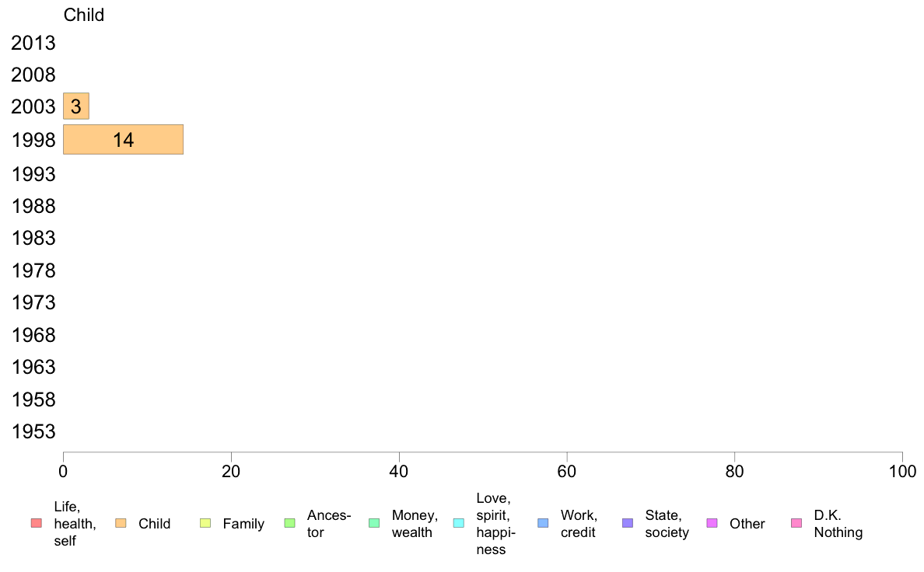924x572 pixels.
Task: Click the purple State, society swatch
Action: point(628,523)
